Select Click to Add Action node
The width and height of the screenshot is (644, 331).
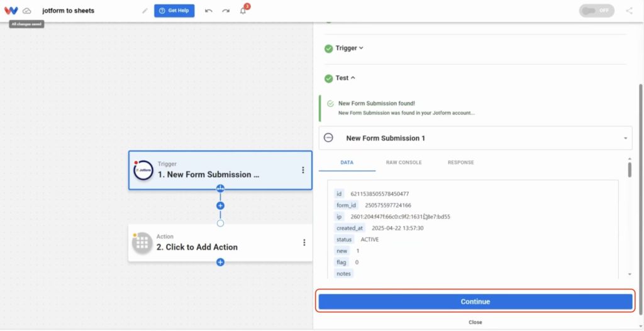pyautogui.click(x=220, y=243)
